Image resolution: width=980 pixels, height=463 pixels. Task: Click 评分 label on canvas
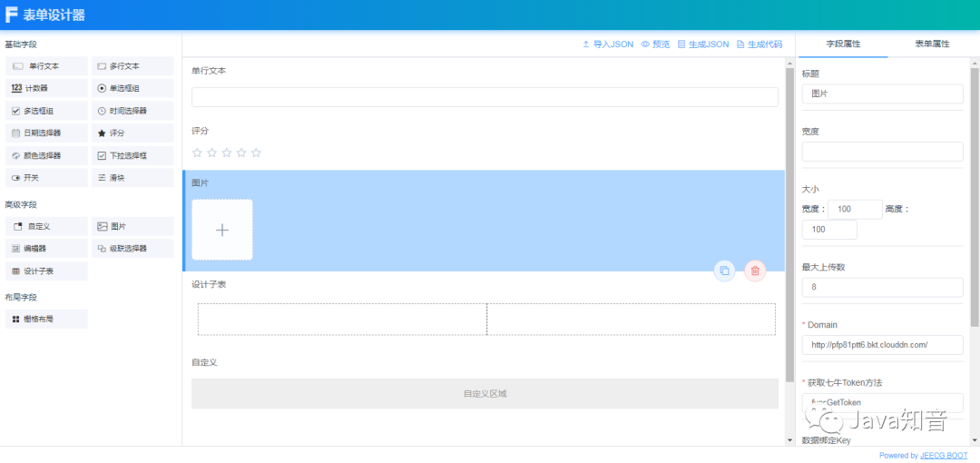click(200, 131)
